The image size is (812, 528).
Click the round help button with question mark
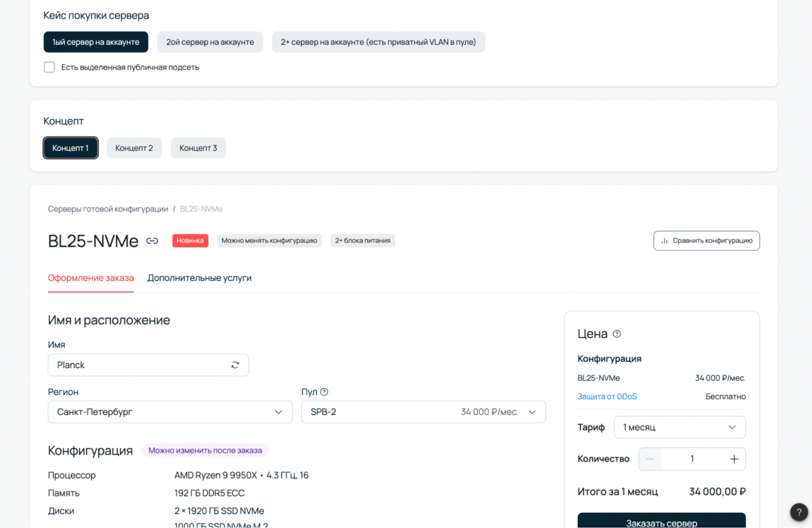799,512
